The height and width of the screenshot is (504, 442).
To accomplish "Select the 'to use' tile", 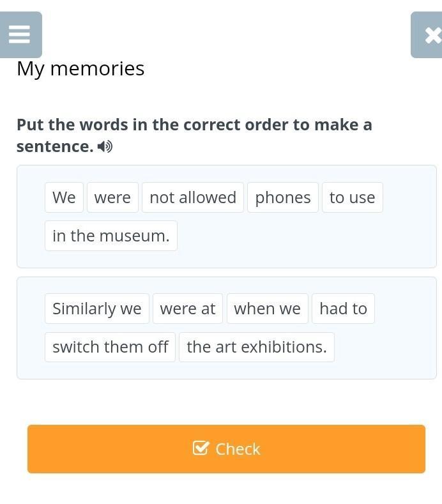I will tap(352, 197).
